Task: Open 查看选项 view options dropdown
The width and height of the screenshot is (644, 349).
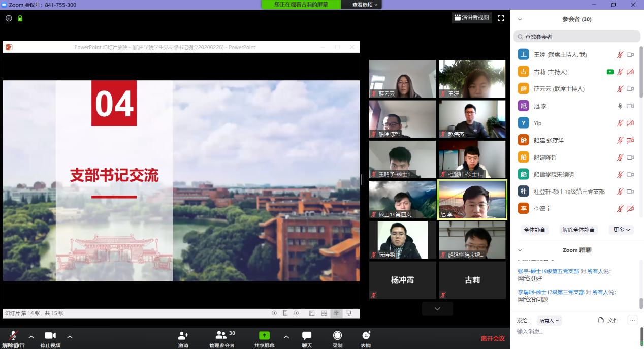Action: point(366,5)
